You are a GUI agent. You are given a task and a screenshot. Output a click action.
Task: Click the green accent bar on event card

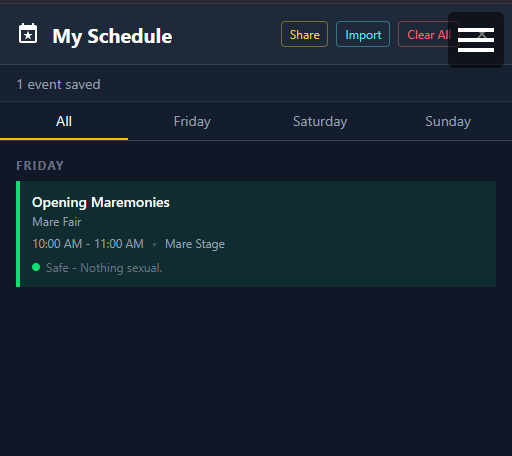(18, 234)
